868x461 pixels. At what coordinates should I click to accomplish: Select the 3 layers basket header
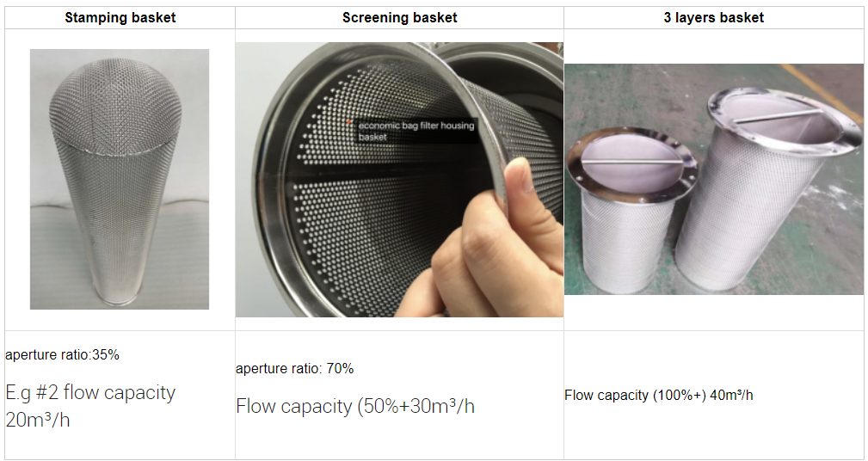713,17
